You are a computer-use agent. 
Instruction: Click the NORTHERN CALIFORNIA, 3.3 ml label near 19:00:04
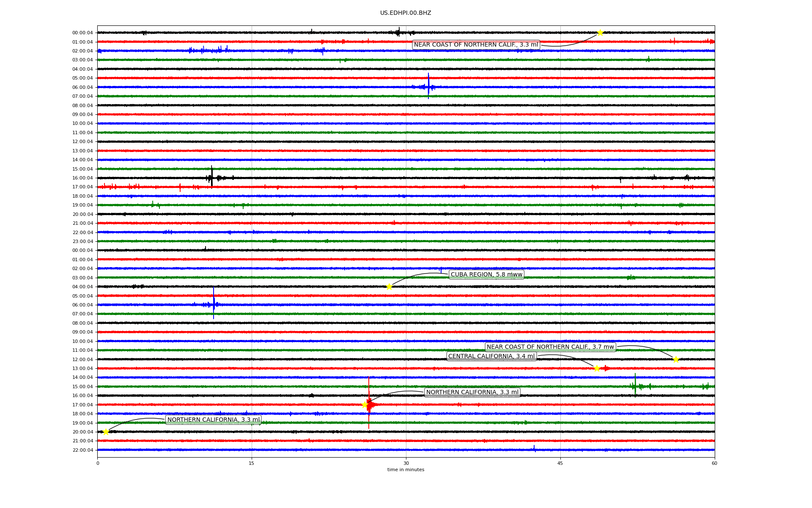(214, 420)
